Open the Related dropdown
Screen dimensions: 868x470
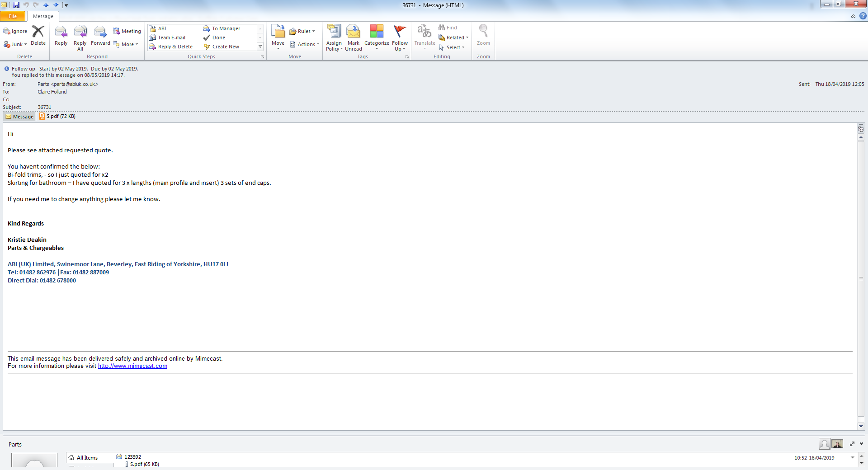point(453,38)
